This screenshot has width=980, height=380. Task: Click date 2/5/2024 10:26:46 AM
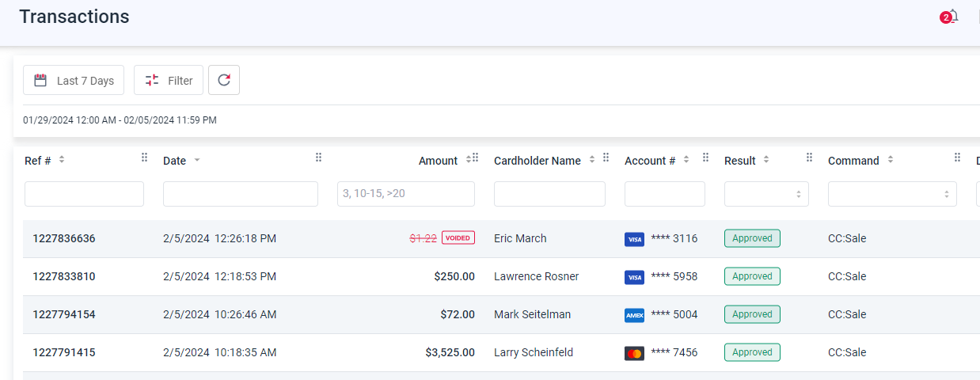(x=219, y=314)
